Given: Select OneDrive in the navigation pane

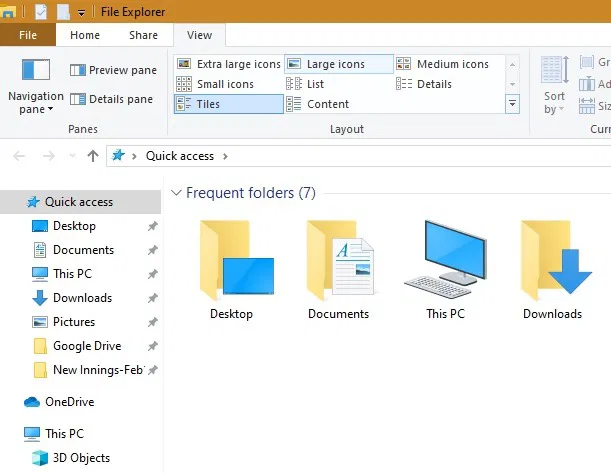Looking at the screenshot, I should [69, 402].
